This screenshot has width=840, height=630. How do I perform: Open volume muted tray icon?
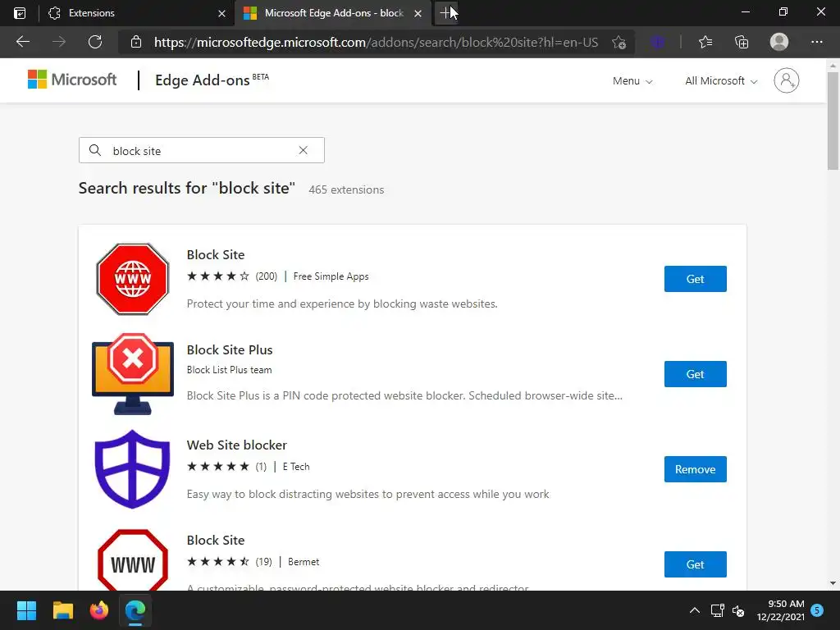(738, 610)
